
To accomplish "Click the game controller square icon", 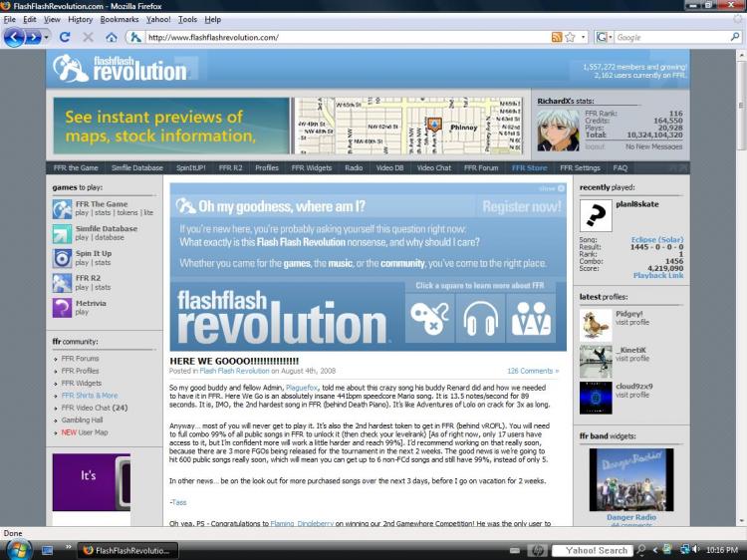I will coord(429,318).
